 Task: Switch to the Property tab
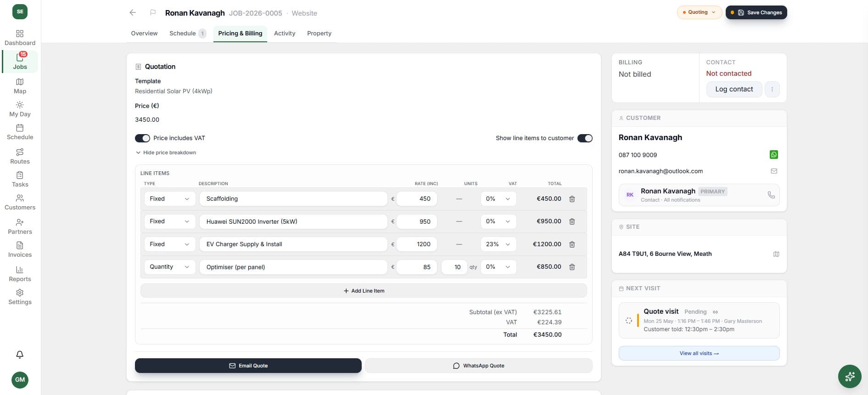(319, 34)
